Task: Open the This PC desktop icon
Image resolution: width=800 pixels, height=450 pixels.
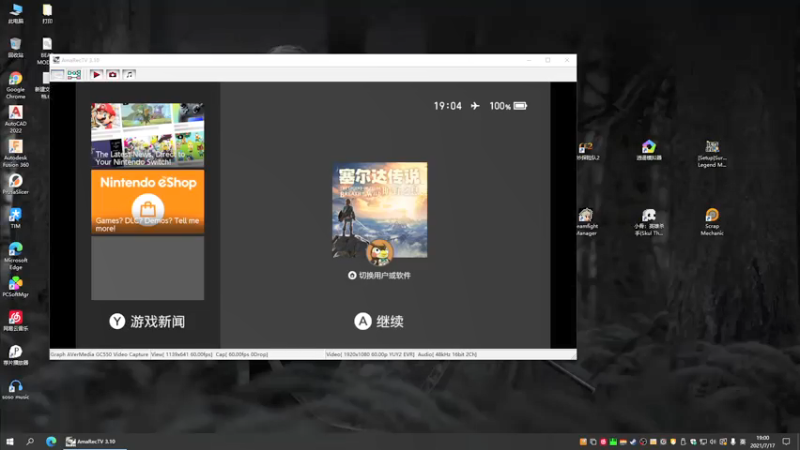Action: tap(16, 13)
